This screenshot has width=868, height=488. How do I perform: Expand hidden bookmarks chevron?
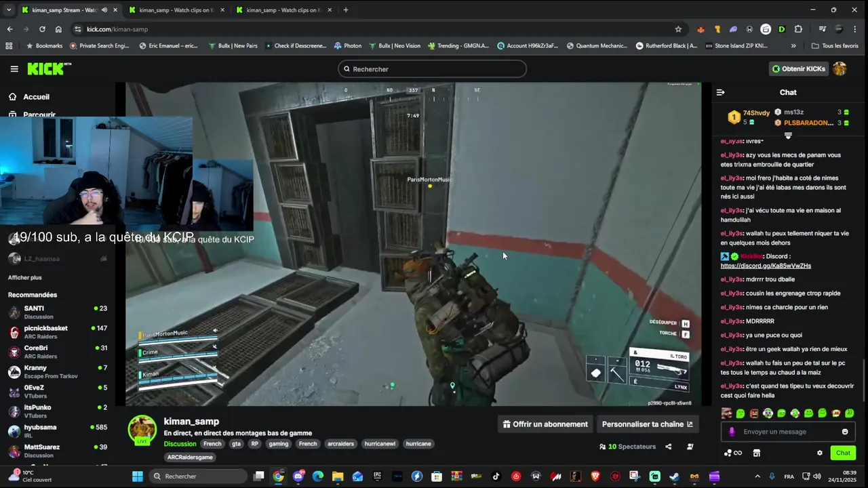793,45
